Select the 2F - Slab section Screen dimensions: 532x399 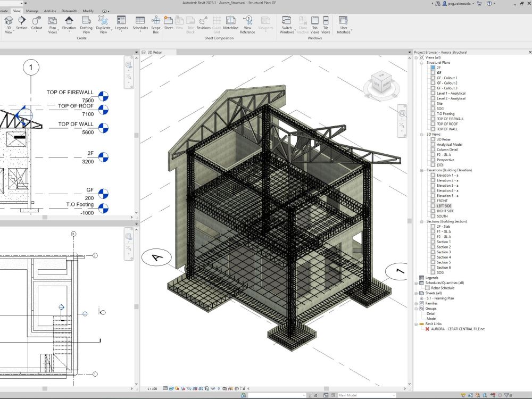(x=443, y=226)
